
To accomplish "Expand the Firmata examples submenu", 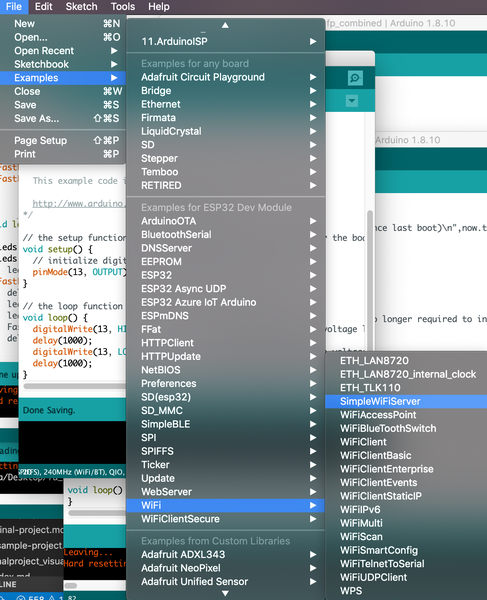I will [x=225, y=118].
